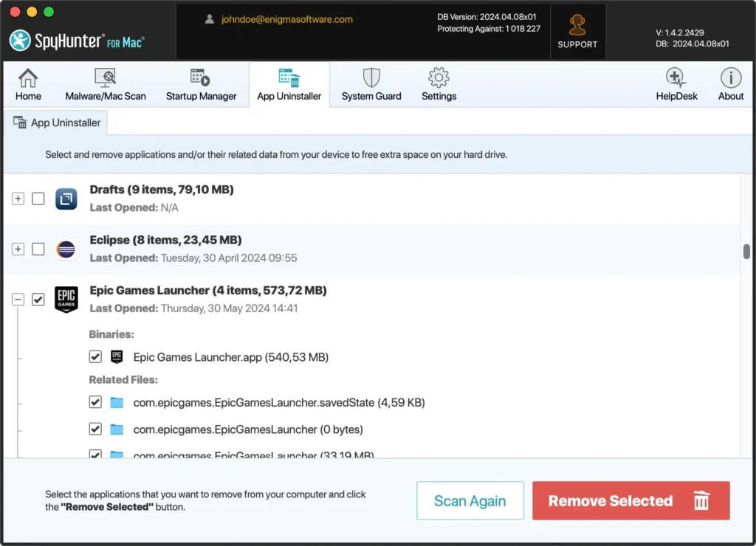Click Epic Games Last Opened Thursday, 30 May date
756x546 pixels.
tap(229, 308)
